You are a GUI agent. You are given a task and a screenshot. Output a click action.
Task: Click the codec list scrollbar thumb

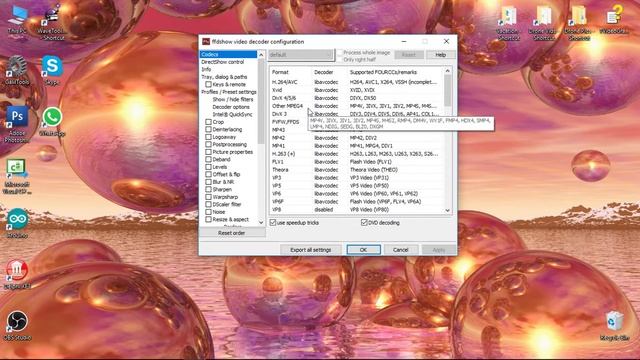[x=448, y=90]
